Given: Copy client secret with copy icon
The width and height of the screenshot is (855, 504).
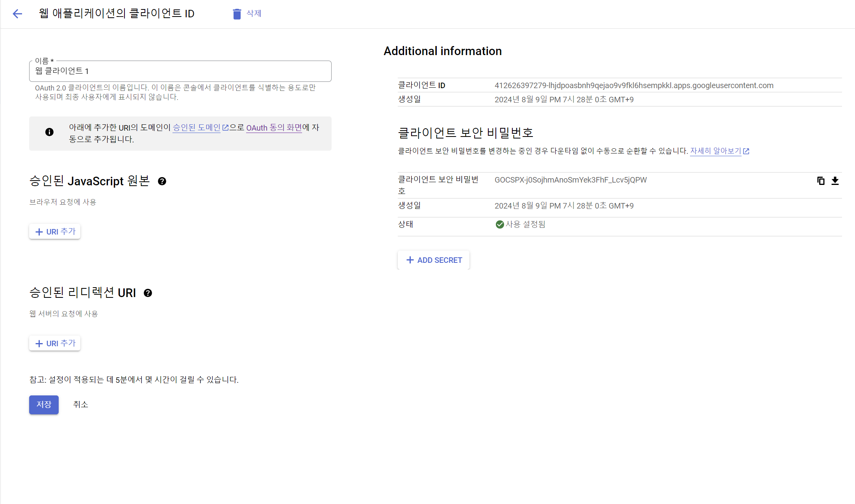Looking at the screenshot, I should pyautogui.click(x=821, y=181).
